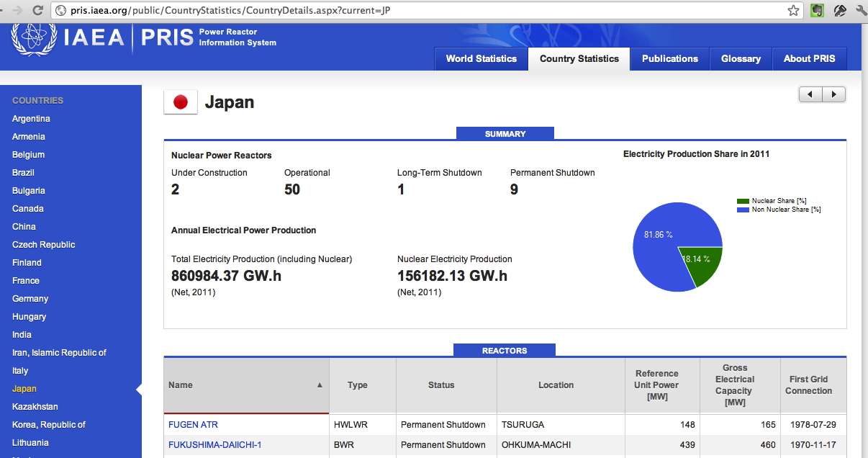This screenshot has height=458, width=868.
Task: Click the PRIS Power Reactor Information System title
Action: [x=209, y=37]
